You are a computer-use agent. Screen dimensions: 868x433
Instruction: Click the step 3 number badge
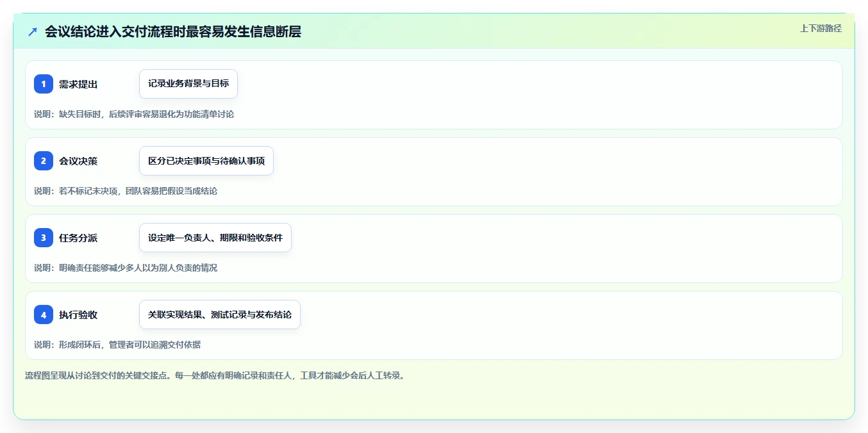pyautogui.click(x=44, y=238)
